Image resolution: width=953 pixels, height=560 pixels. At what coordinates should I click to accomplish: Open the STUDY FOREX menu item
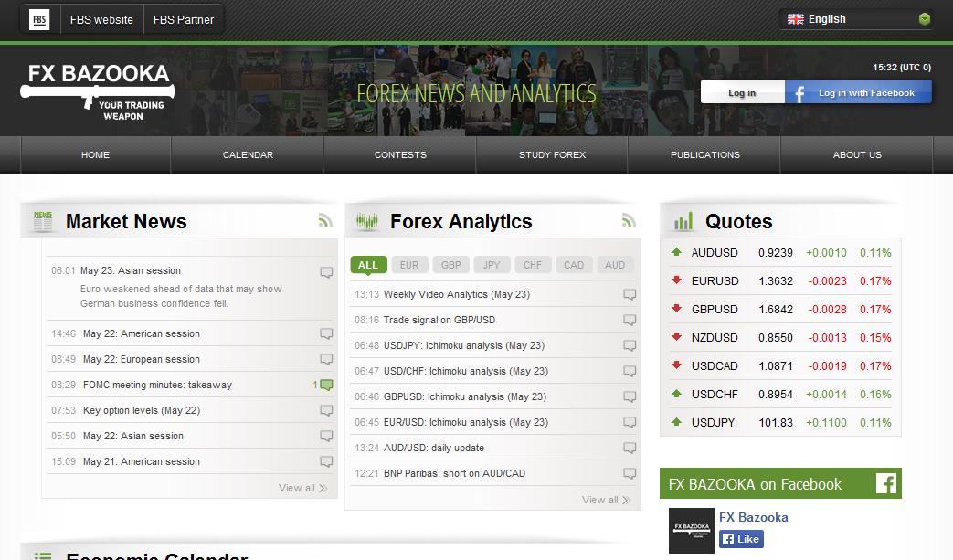click(553, 155)
